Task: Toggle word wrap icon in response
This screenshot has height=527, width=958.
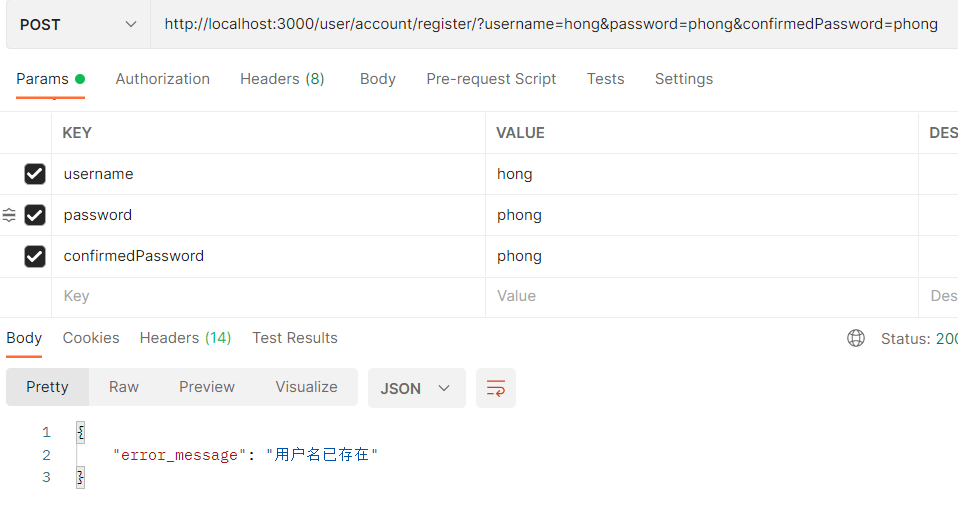Action: (x=495, y=388)
